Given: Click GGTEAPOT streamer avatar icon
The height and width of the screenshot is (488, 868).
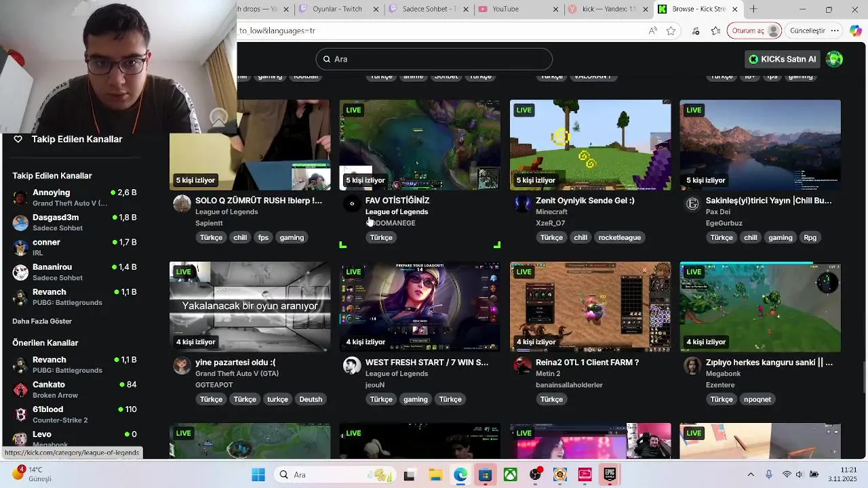Looking at the screenshot, I should (182, 365).
